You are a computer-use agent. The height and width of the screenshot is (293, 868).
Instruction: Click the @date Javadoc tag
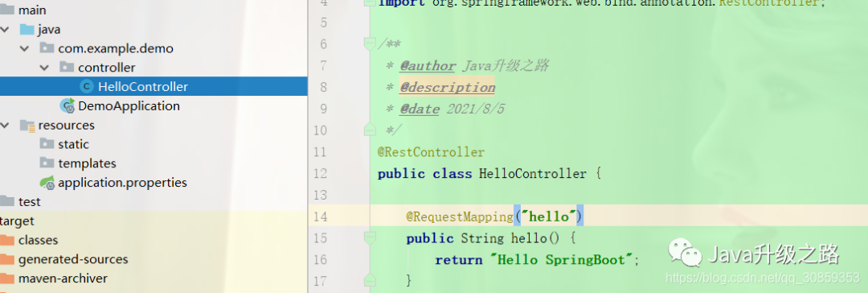point(419,109)
